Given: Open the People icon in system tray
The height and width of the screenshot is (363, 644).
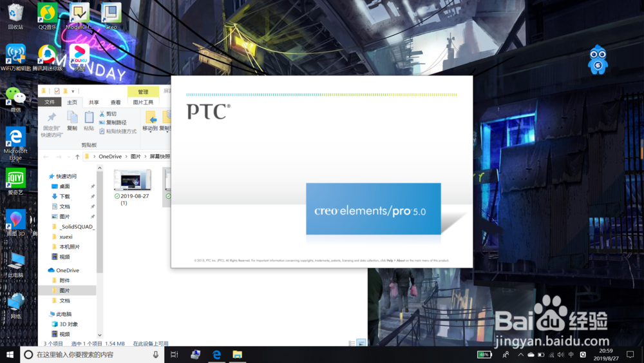Looking at the screenshot, I should 506,355.
